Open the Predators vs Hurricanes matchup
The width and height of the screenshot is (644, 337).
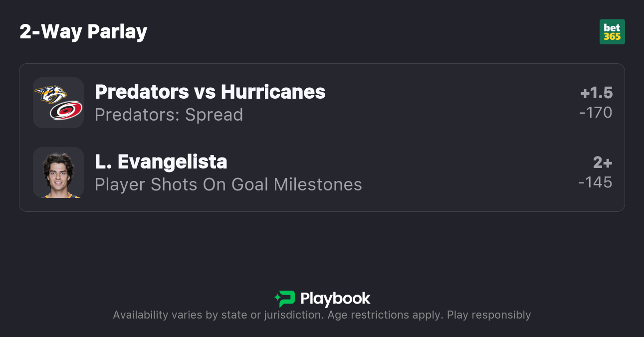pyautogui.click(x=210, y=92)
